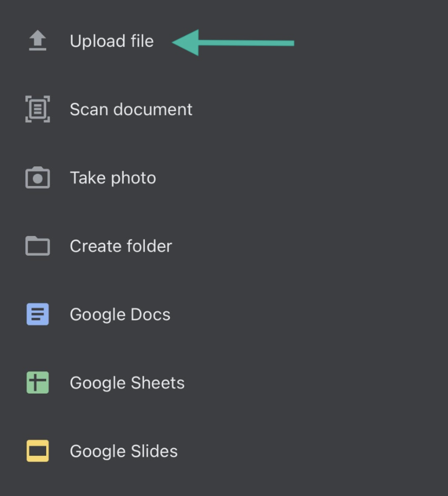The image size is (448, 496).
Task: Select the Scan document option
Action: [x=131, y=110]
